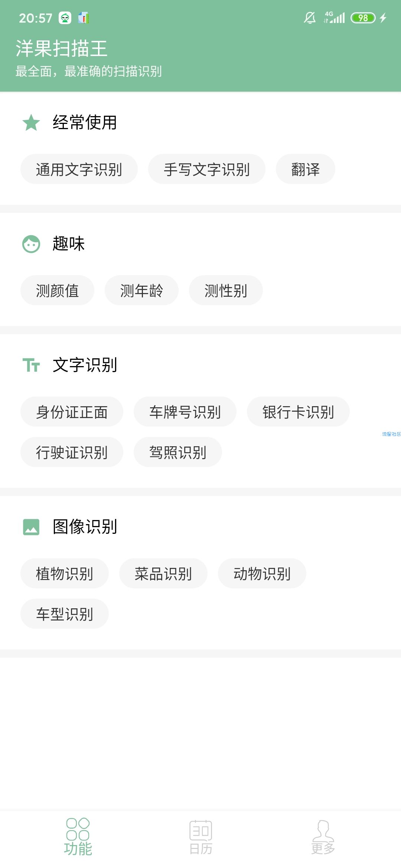Open 车型识别 car model recognition
Viewport: 401px width, 868px height.
click(x=65, y=614)
